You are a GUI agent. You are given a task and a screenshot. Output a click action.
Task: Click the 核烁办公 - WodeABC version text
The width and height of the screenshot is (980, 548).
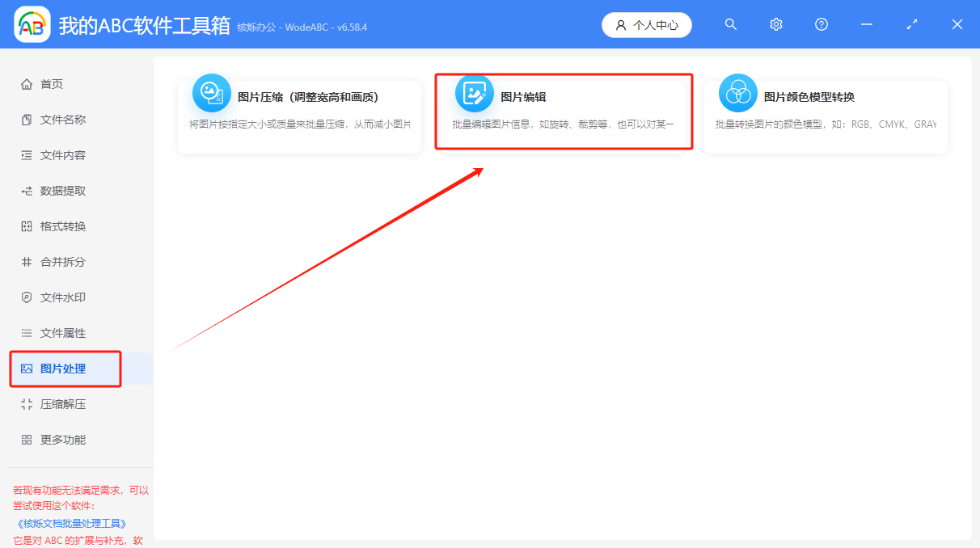pos(302,27)
